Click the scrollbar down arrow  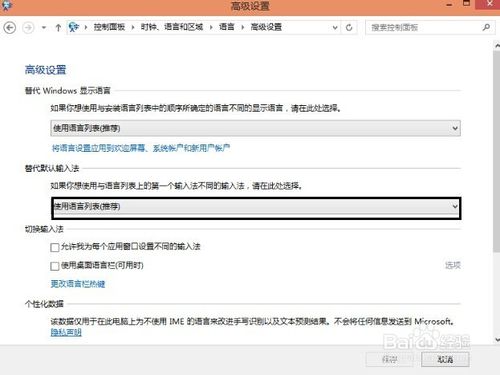497,340
